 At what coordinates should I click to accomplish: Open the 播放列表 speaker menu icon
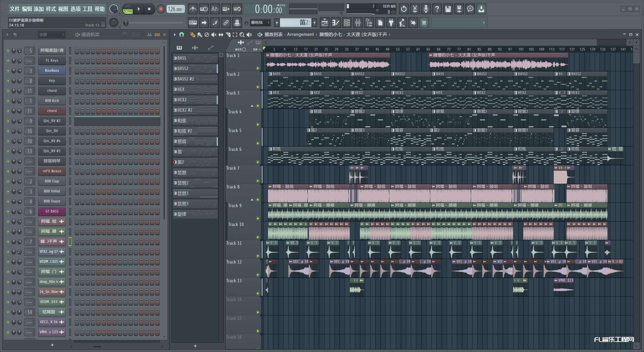click(x=260, y=35)
